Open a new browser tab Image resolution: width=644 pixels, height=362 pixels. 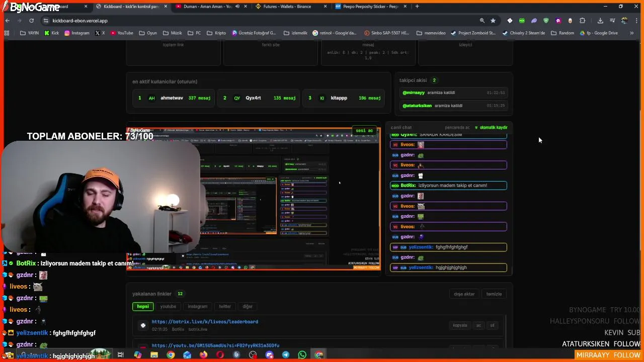coord(417,7)
